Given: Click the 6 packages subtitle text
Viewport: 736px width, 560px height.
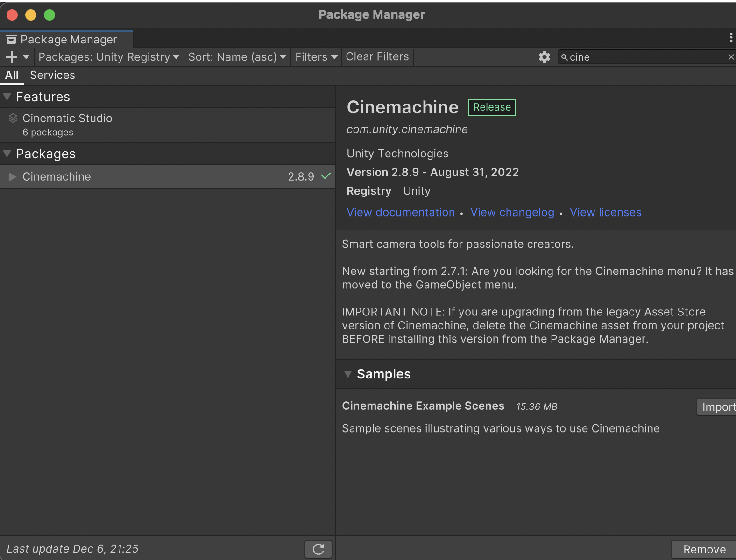Looking at the screenshot, I should (48, 132).
